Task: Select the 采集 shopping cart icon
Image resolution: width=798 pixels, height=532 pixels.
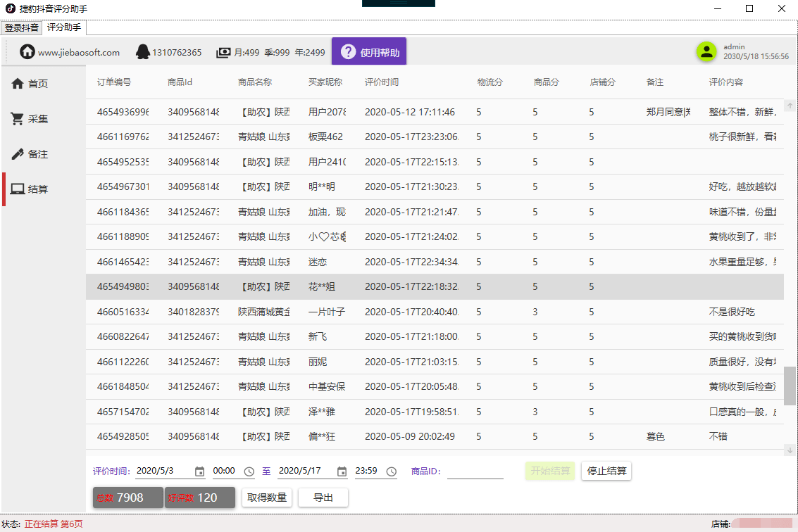Action: tap(18, 118)
